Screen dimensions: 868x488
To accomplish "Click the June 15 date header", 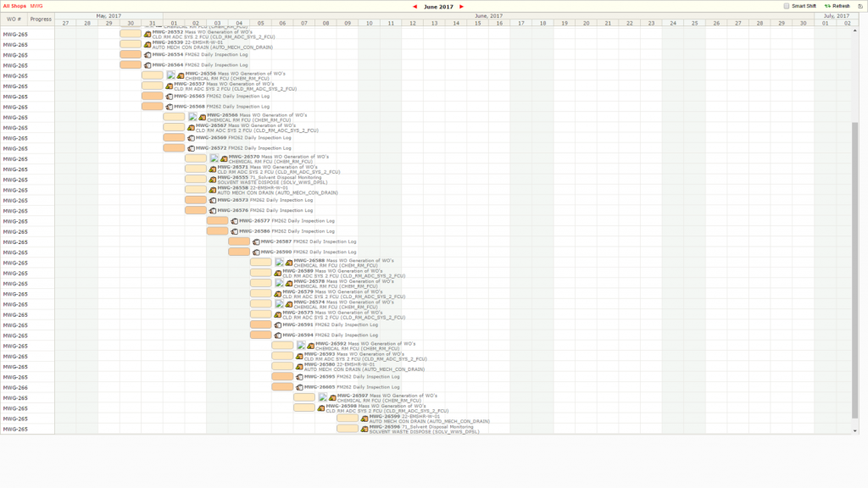I will click(x=478, y=23).
